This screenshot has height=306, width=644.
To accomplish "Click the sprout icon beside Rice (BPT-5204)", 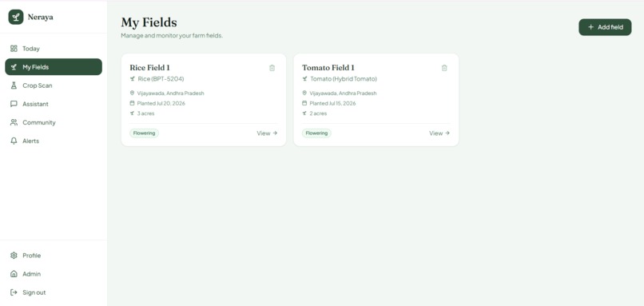I will point(133,78).
